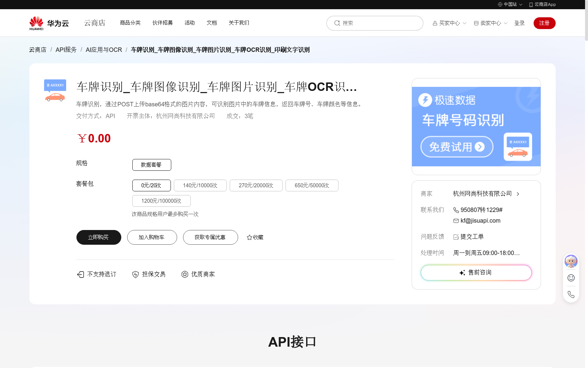Screen dimensions: 588x368
Task: Click the star icon to 收藏
Action: [250, 237]
